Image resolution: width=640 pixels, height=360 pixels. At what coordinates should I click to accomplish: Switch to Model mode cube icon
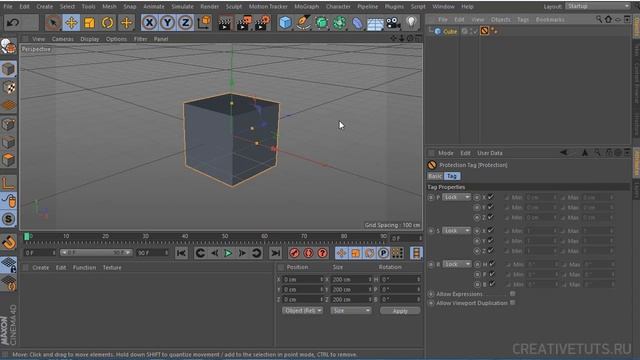(x=8, y=69)
